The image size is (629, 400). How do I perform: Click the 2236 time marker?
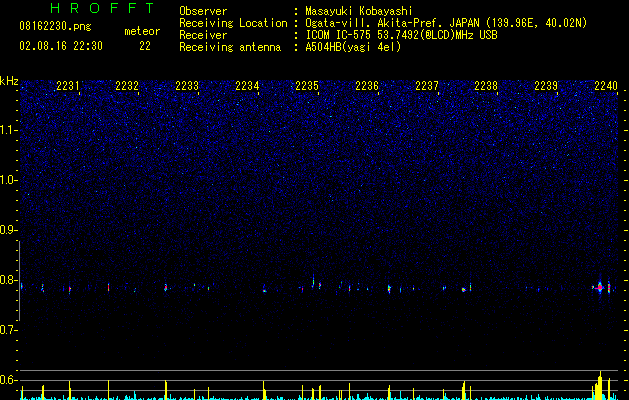[367, 86]
